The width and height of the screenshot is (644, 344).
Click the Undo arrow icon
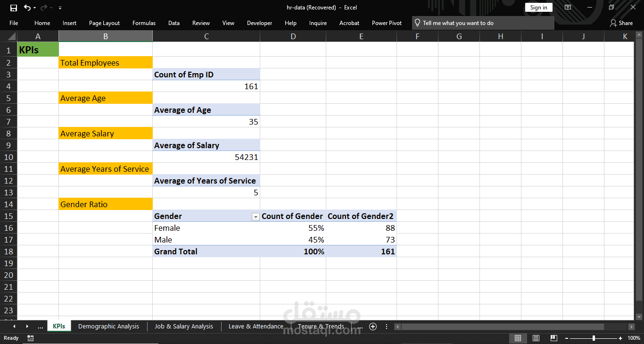tap(27, 8)
